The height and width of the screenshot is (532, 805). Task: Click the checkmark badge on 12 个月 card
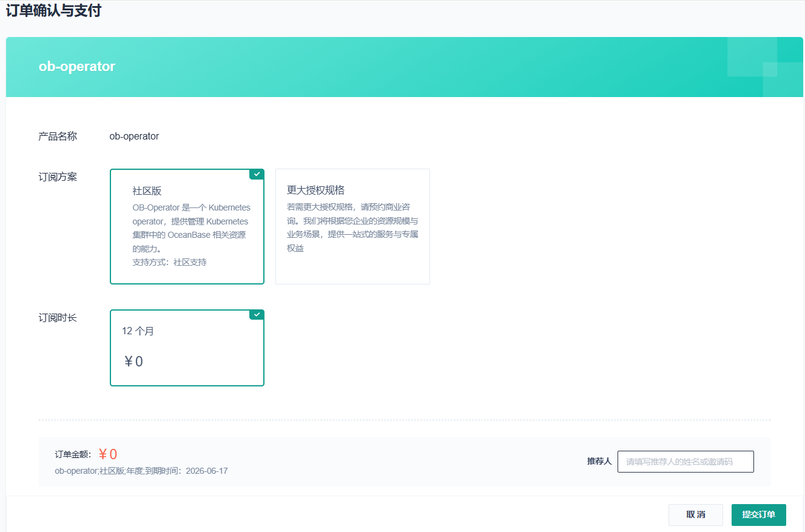[x=257, y=315]
